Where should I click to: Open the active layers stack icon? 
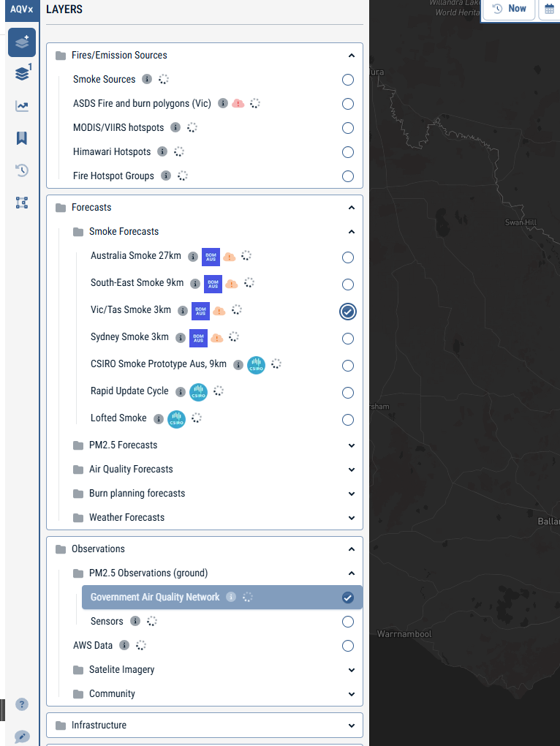[x=23, y=73]
